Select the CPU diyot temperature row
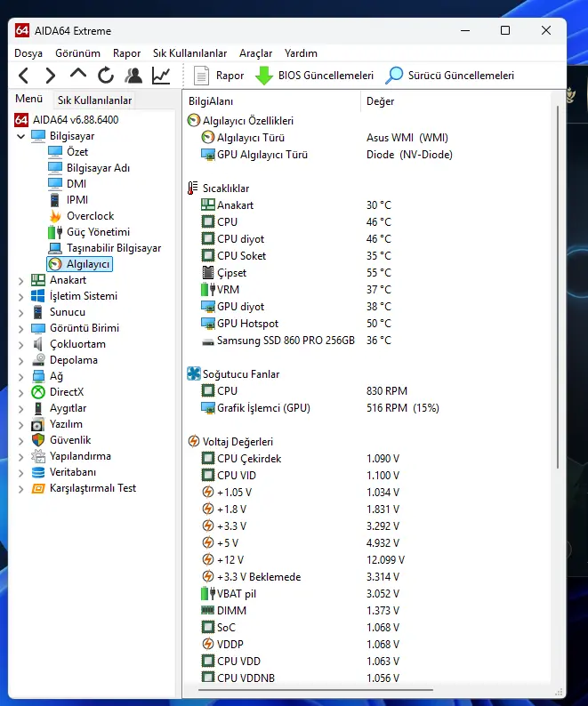This screenshot has height=706, width=588. 367,239
